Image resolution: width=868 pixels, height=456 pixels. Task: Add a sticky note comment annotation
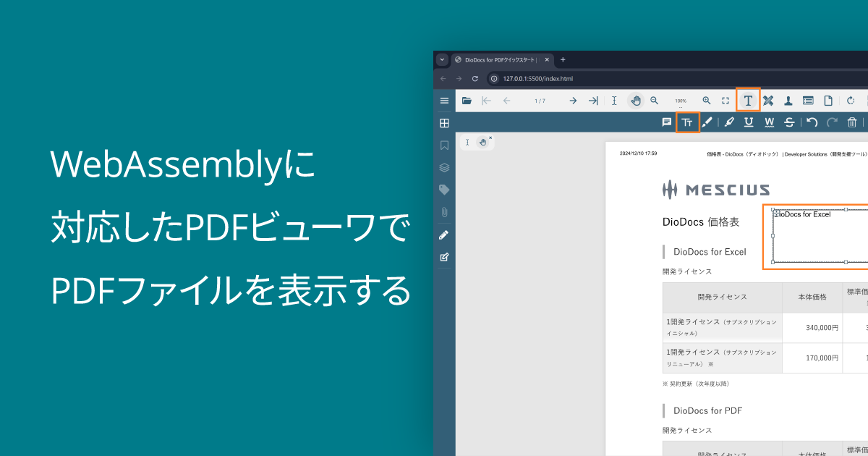[x=666, y=122]
